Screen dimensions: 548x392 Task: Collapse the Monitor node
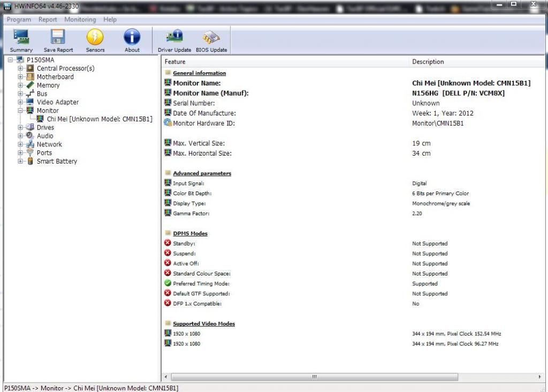point(21,110)
